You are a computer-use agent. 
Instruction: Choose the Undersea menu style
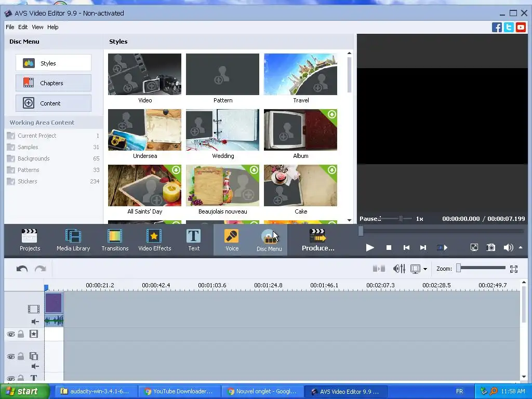click(144, 130)
